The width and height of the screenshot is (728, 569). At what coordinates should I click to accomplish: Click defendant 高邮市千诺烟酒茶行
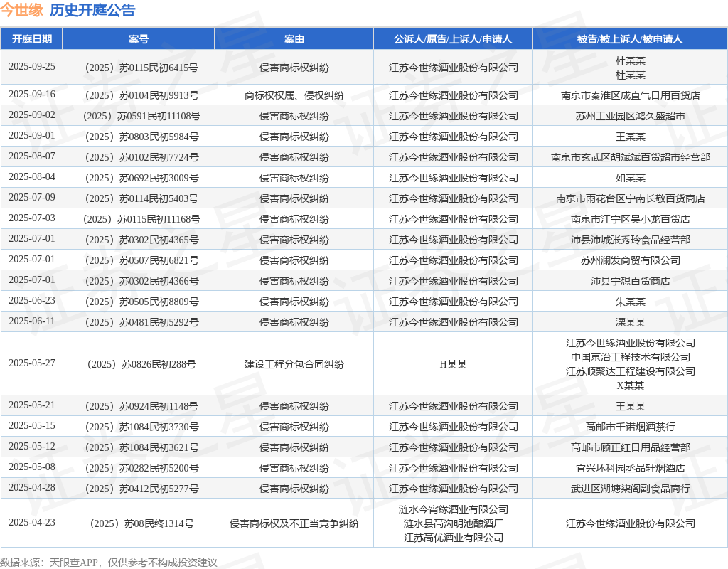630,427
